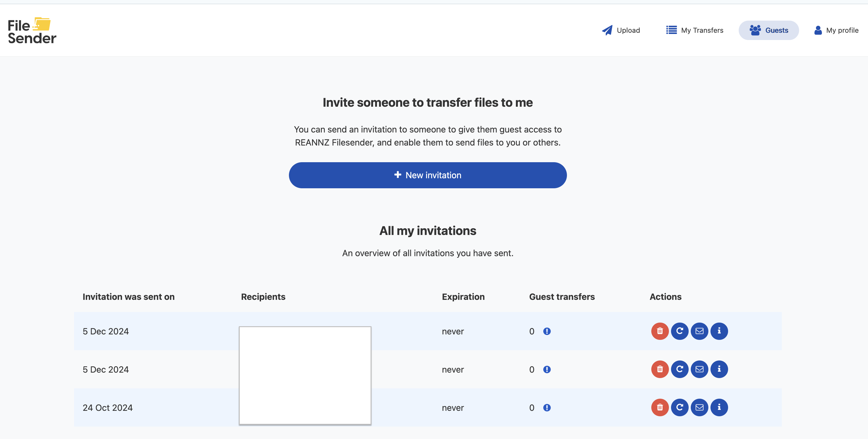This screenshot has width=868, height=439.
Task: Click the FileSender logo
Action: coord(32,31)
